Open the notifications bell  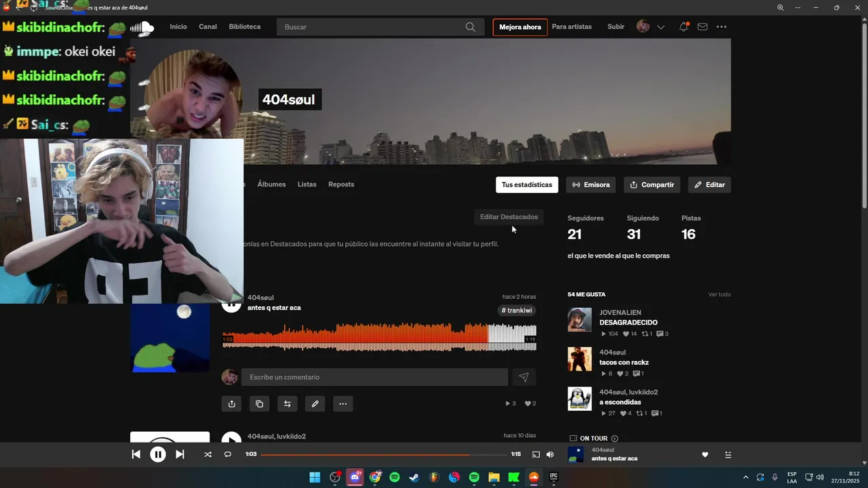tap(684, 27)
